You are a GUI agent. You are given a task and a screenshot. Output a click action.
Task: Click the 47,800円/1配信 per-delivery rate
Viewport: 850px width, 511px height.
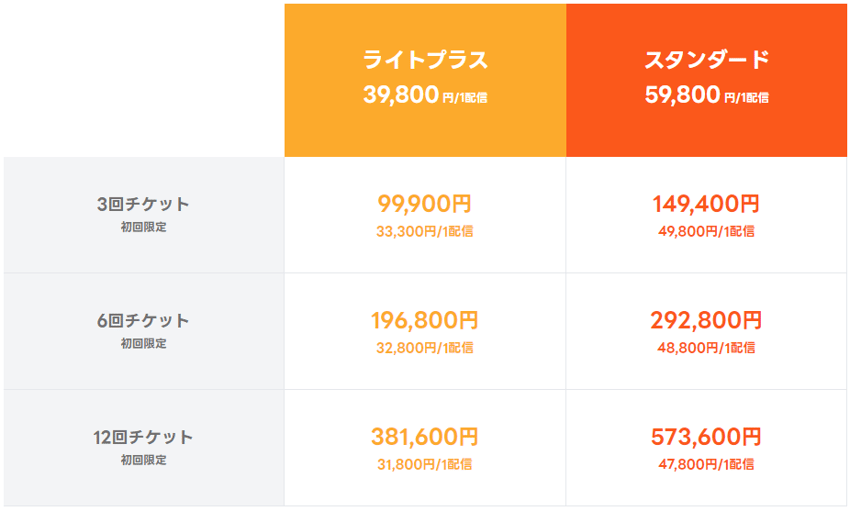pos(706,464)
